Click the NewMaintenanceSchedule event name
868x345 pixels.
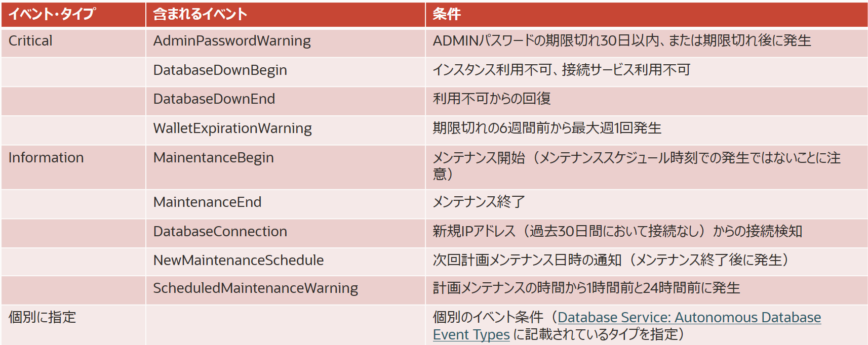point(238,261)
